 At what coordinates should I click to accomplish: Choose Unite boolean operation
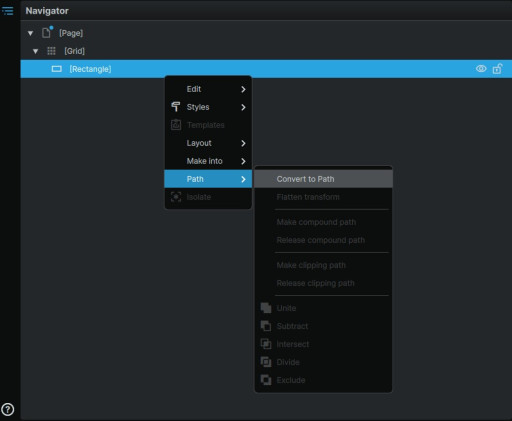pyautogui.click(x=323, y=308)
